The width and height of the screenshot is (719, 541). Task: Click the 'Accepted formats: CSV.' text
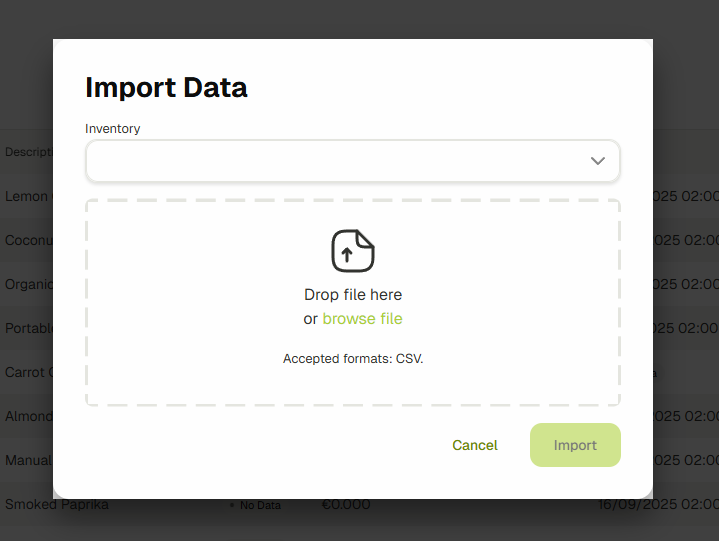click(353, 358)
